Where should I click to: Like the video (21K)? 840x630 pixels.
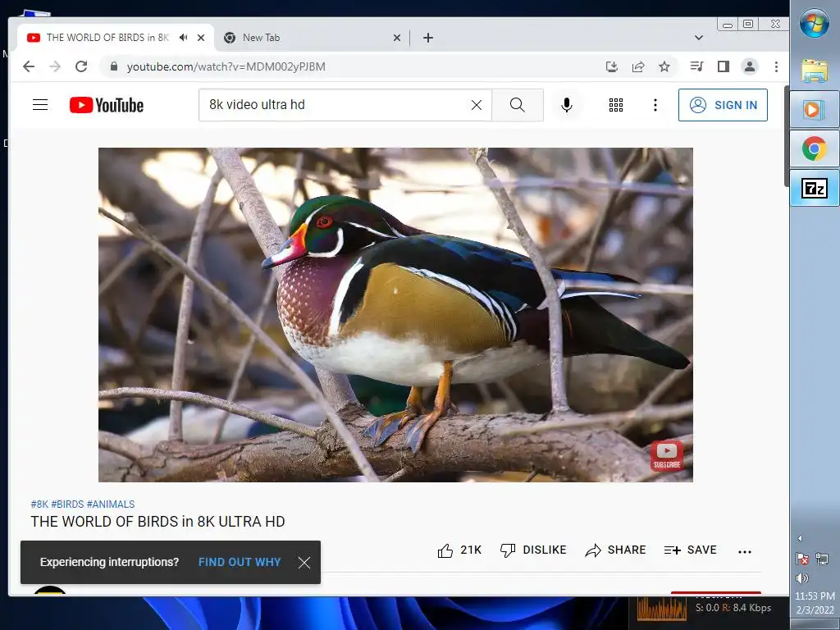pos(459,550)
